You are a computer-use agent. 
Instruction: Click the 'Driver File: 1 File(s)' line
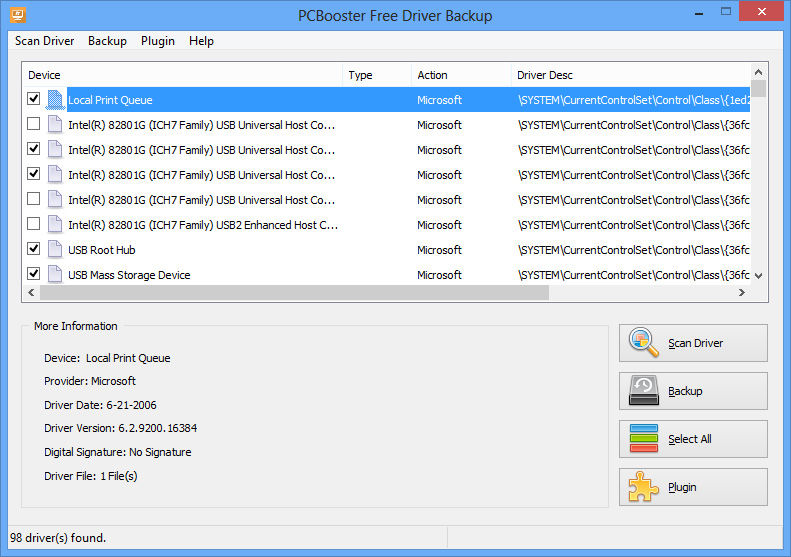tap(90, 476)
